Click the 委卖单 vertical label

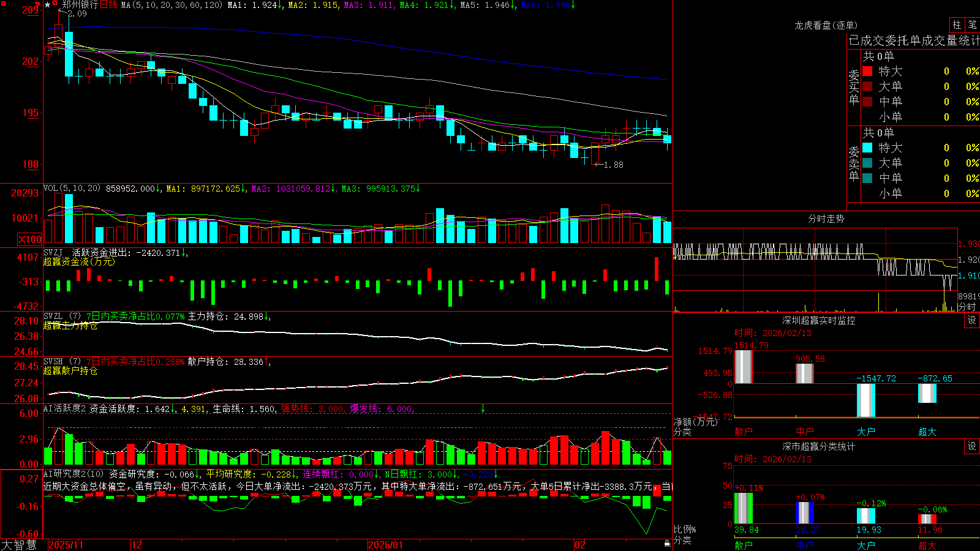(854, 163)
